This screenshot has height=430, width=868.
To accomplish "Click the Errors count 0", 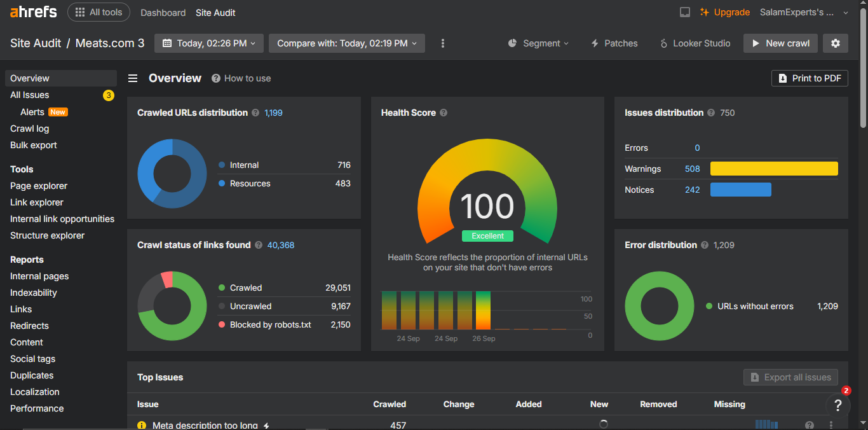I will tap(697, 148).
